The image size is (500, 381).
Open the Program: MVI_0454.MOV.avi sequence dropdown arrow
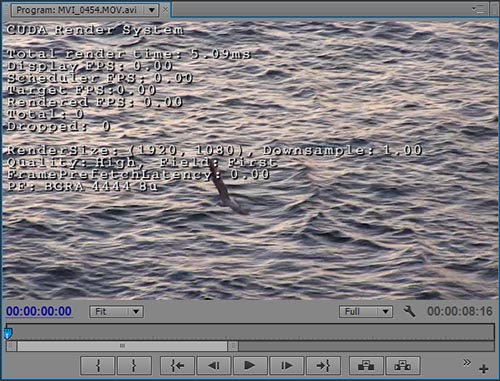152,10
